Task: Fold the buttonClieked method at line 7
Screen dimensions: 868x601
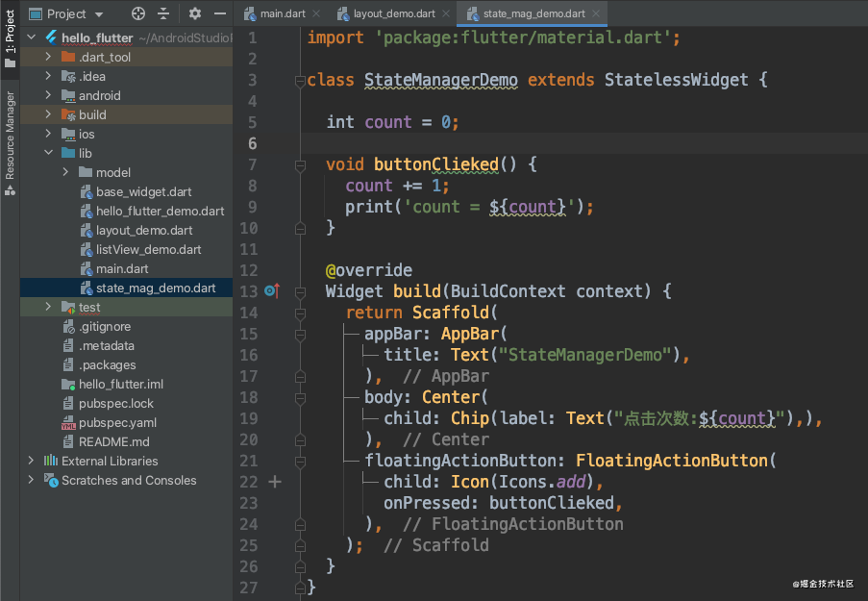Action: 300,165
